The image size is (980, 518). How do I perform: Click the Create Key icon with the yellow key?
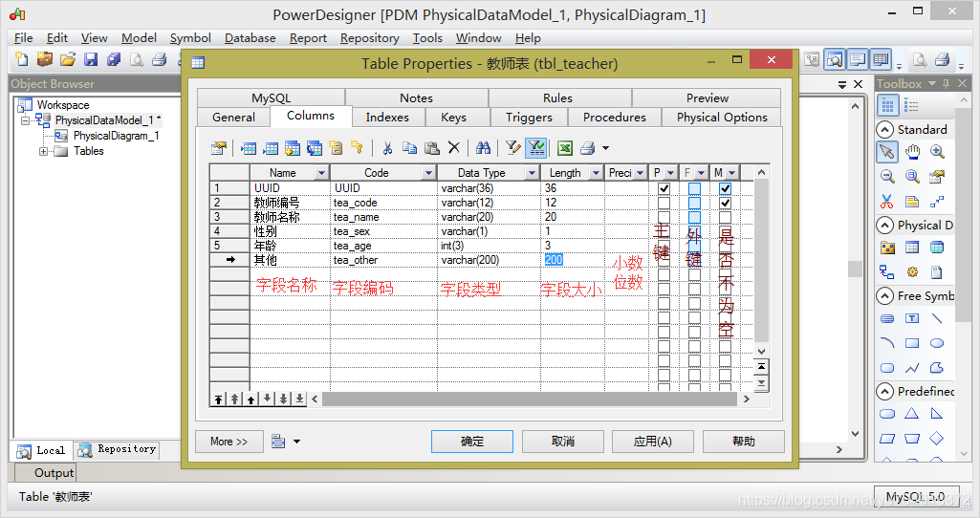pos(358,148)
